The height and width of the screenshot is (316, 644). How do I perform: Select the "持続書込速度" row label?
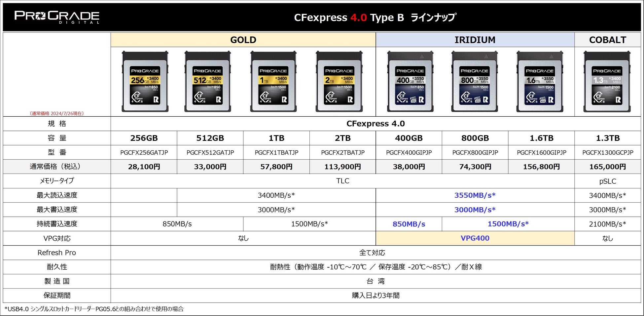[x=57, y=224]
